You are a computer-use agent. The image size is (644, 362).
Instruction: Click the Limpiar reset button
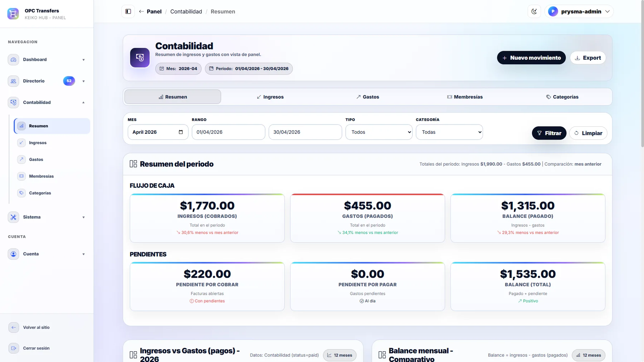coord(588,133)
